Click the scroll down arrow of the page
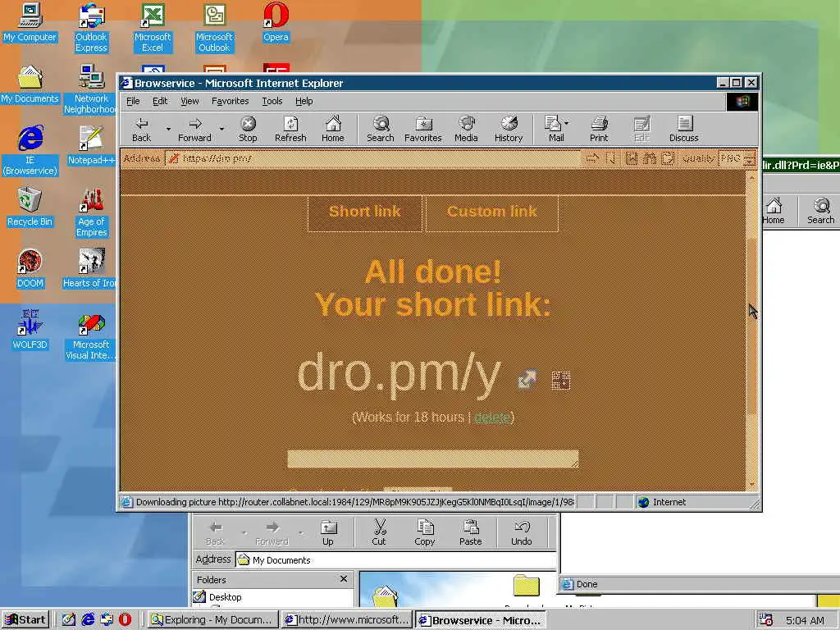Image resolution: width=840 pixels, height=630 pixels. 751,484
